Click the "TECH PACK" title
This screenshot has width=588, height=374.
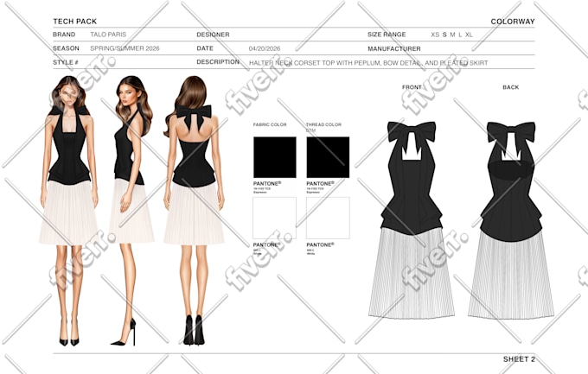pos(75,22)
